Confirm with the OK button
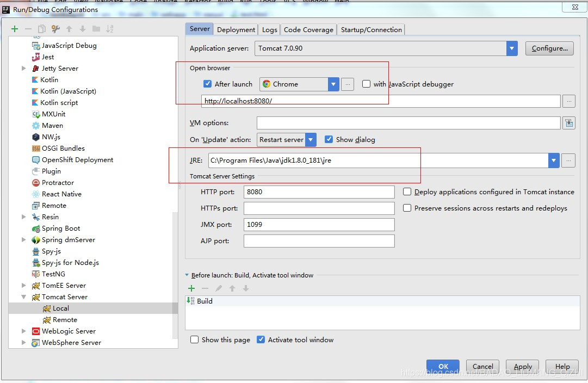Image resolution: width=588 pixels, height=383 pixels. click(x=443, y=367)
